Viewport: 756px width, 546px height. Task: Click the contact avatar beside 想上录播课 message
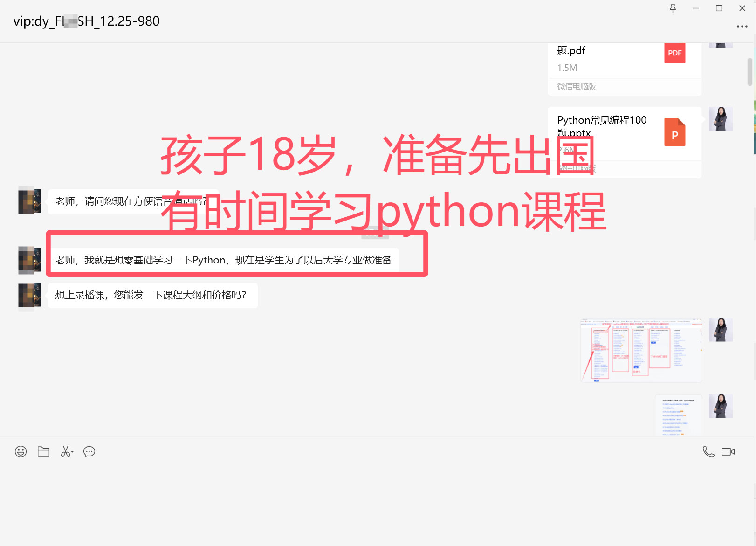click(x=29, y=296)
